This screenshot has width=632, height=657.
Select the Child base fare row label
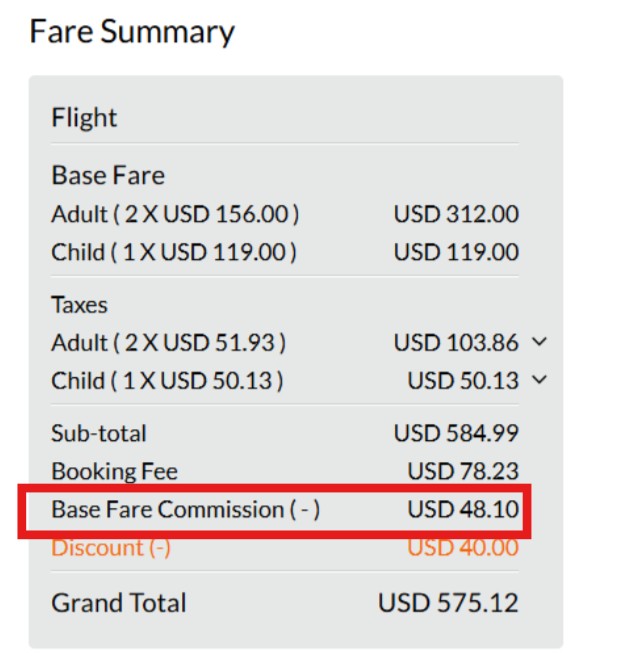tap(174, 252)
